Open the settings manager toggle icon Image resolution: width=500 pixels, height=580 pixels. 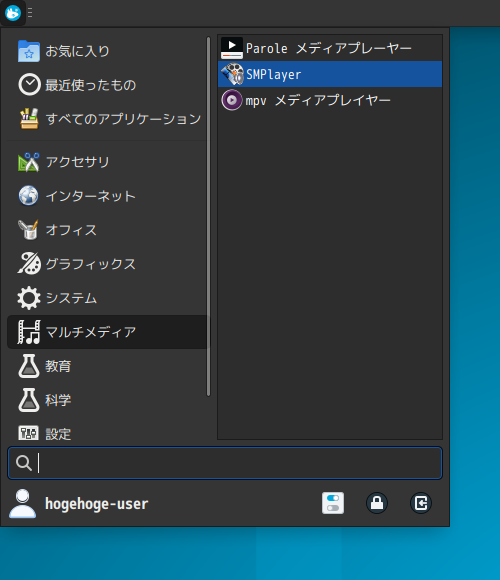pyautogui.click(x=333, y=503)
